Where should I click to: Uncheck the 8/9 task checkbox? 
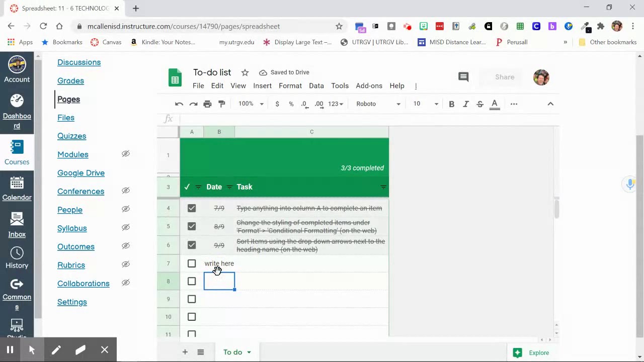coord(192,226)
